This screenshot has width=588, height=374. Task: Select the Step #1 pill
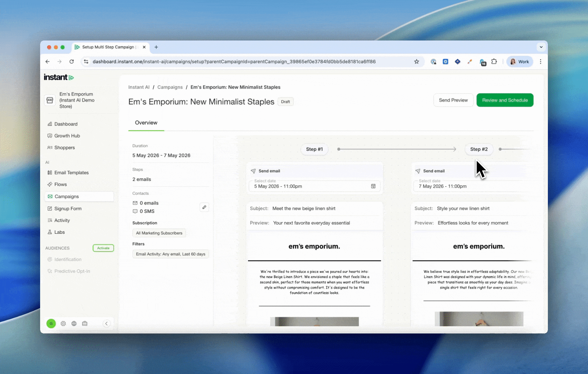[x=314, y=149]
